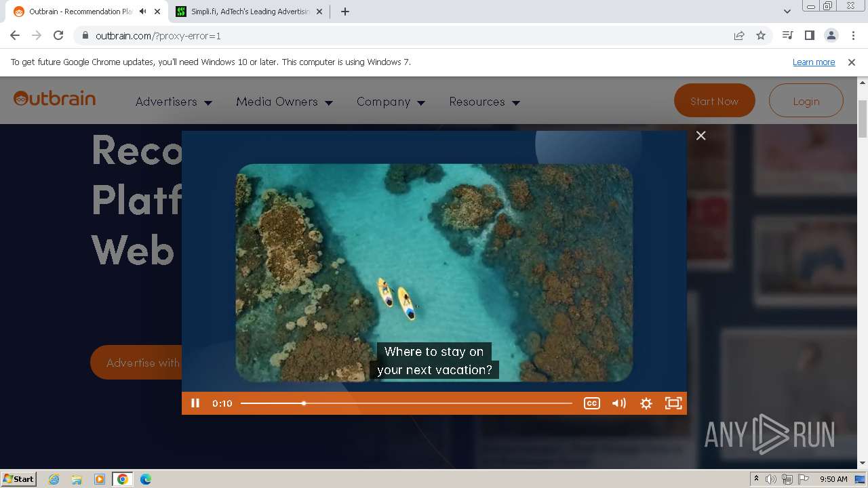The image size is (868, 488).
Task: Dismiss the Chrome update notification bar
Action: point(852,62)
